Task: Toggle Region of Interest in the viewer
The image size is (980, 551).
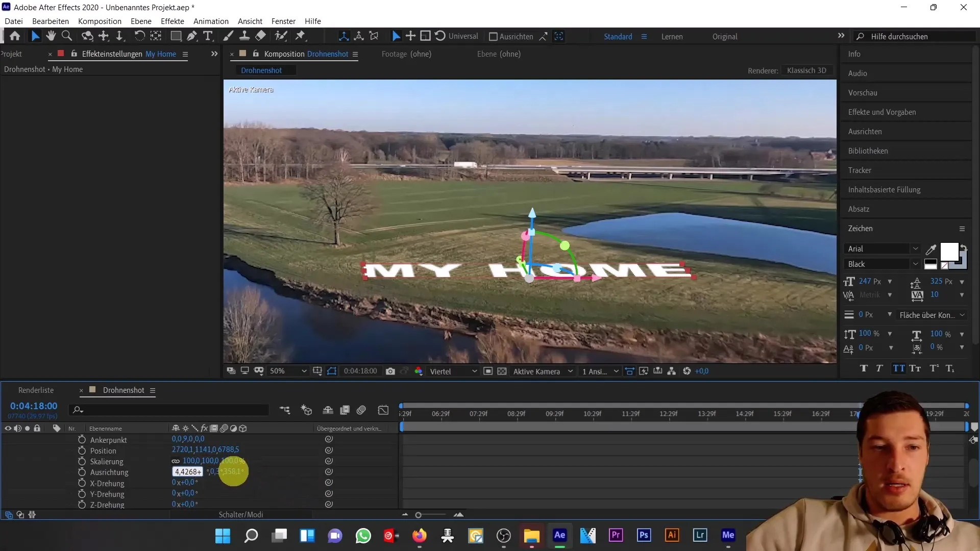Action: coord(488,371)
